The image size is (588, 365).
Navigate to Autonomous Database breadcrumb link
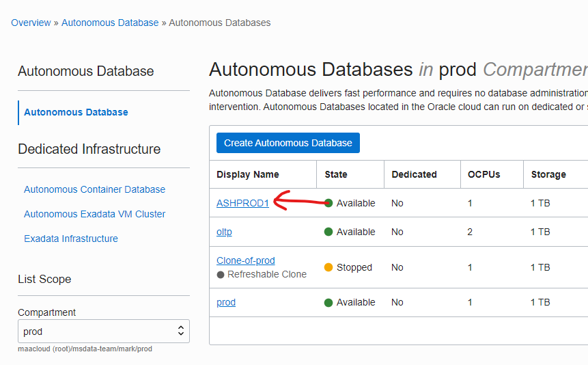(x=110, y=23)
